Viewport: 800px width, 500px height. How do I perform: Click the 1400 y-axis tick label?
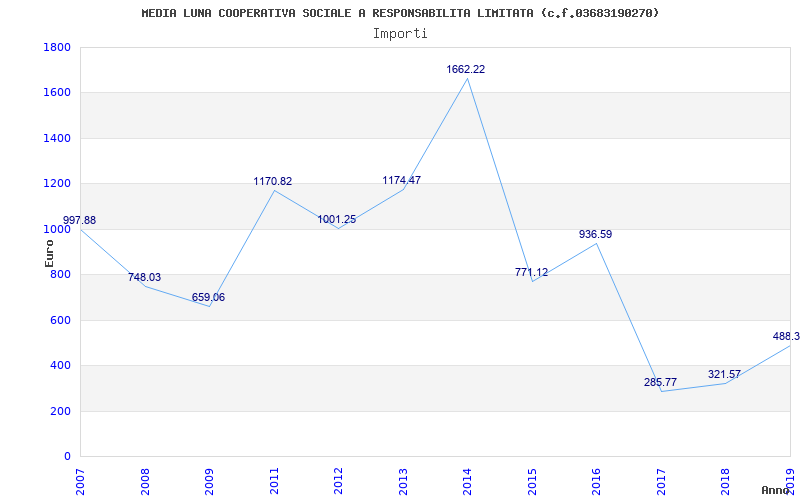coord(57,138)
